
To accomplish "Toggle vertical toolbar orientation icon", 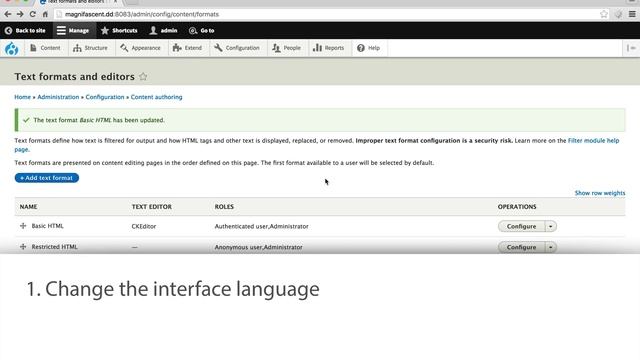I will (631, 48).
